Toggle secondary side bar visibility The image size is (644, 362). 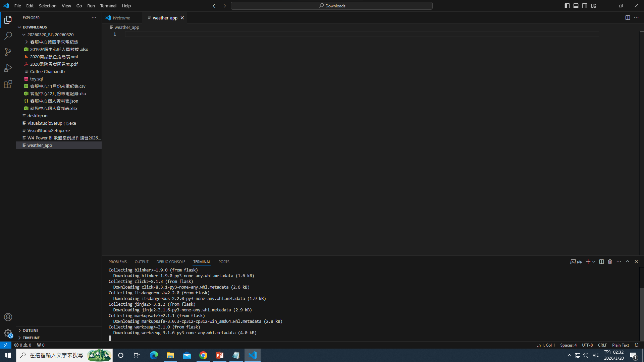(x=585, y=6)
